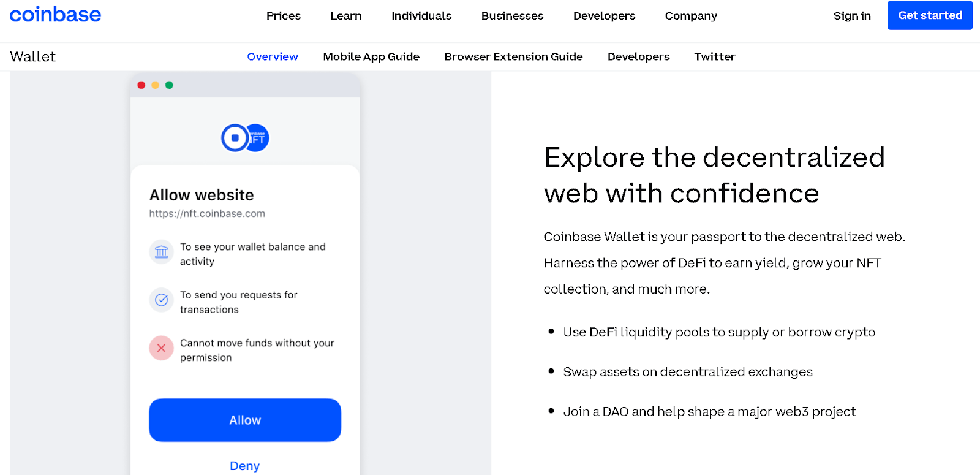This screenshot has width=980, height=475.
Task: Click the Allow button in the permission dialog
Action: point(244,420)
